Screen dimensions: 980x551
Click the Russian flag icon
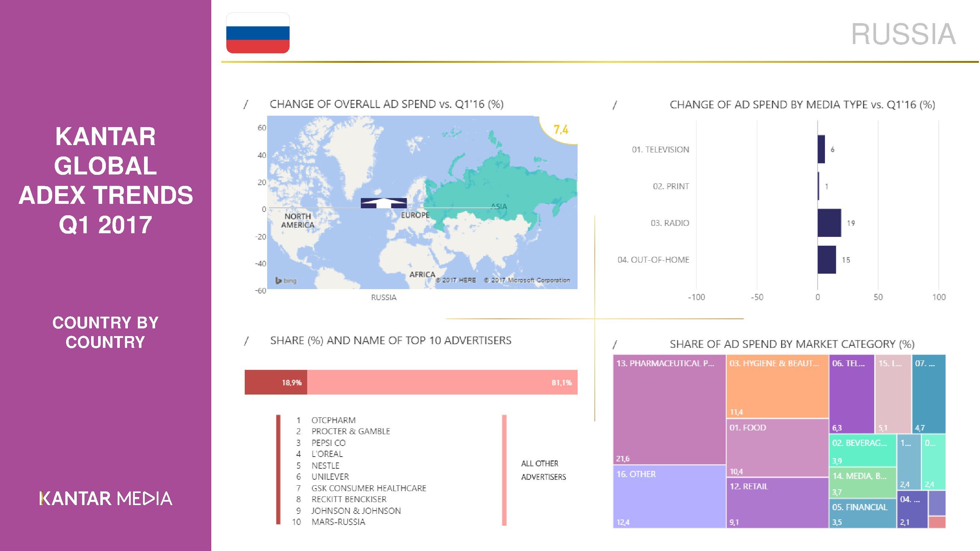[x=258, y=33]
